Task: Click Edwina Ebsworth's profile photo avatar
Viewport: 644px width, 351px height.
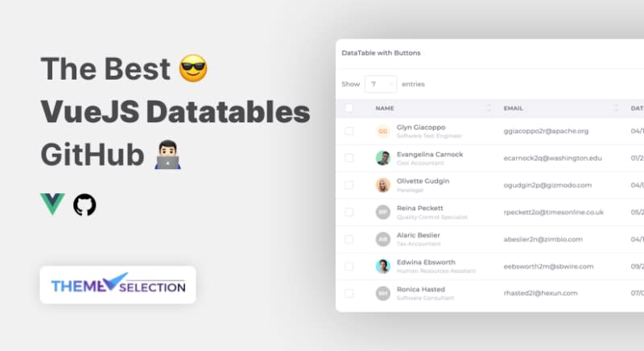Action: 383,266
